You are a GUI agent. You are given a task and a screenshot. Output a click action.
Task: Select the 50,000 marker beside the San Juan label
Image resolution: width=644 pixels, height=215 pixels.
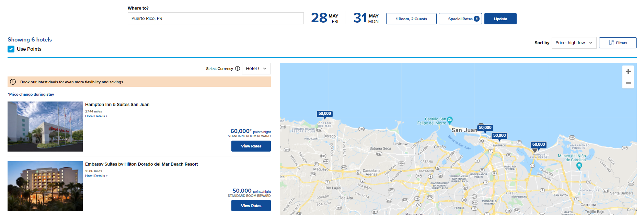point(485,128)
